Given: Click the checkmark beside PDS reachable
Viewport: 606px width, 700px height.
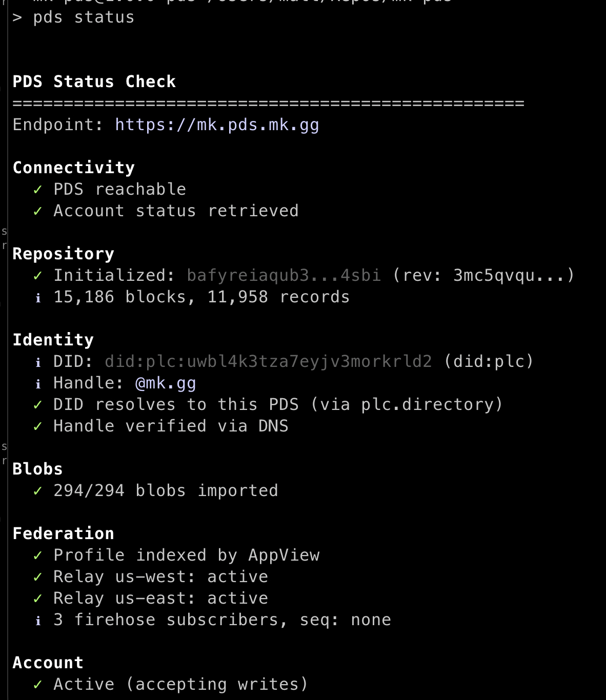Looking at the screenshot, I should (37, 190).
